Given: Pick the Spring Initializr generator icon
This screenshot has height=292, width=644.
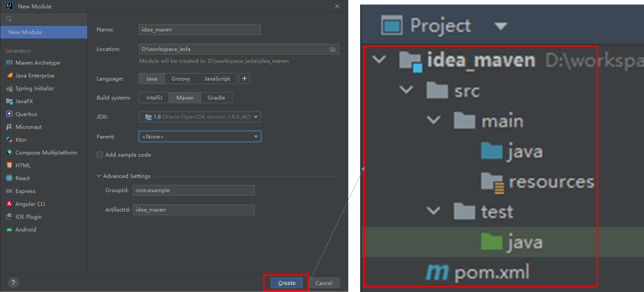Looking at the screenshot, I should pyautogui.click(x=9, y=88).
